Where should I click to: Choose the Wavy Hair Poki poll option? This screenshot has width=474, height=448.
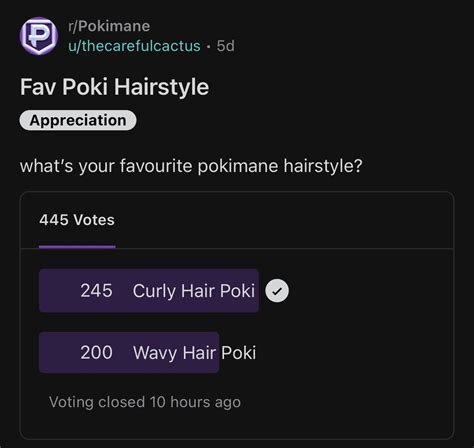click(x=148, y=352)
